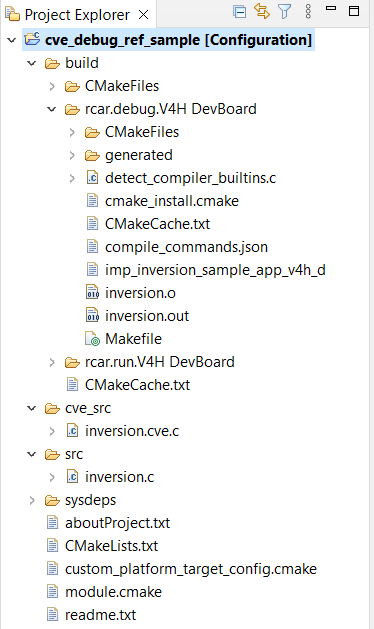Click the rcar.debug.V4H DevBoard folder icon

tap(72, 110)
